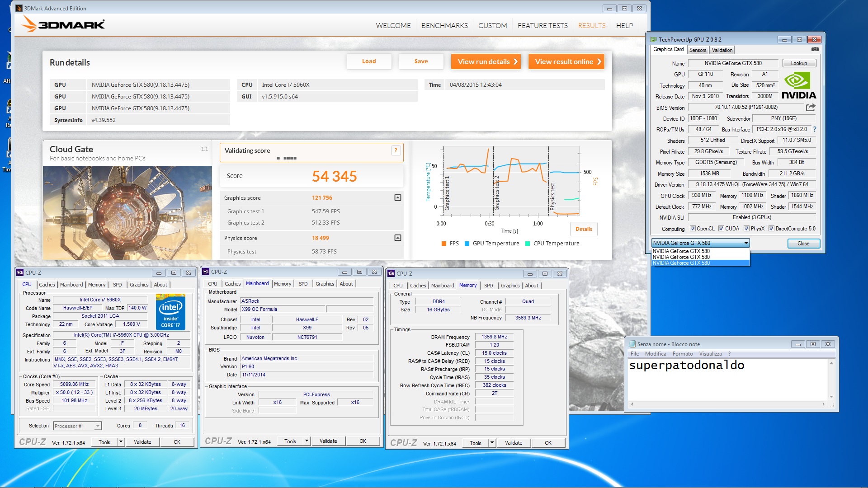This screenshot has height=488, width=868.
Task: Open the Visualizza menu in Notepad
Action: pyautogui.click(x=710, y=354)
